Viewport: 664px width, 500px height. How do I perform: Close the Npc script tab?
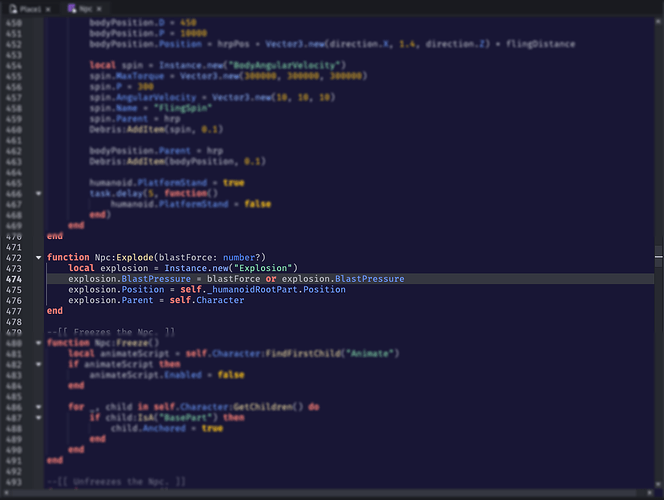(x=99, y=9)
